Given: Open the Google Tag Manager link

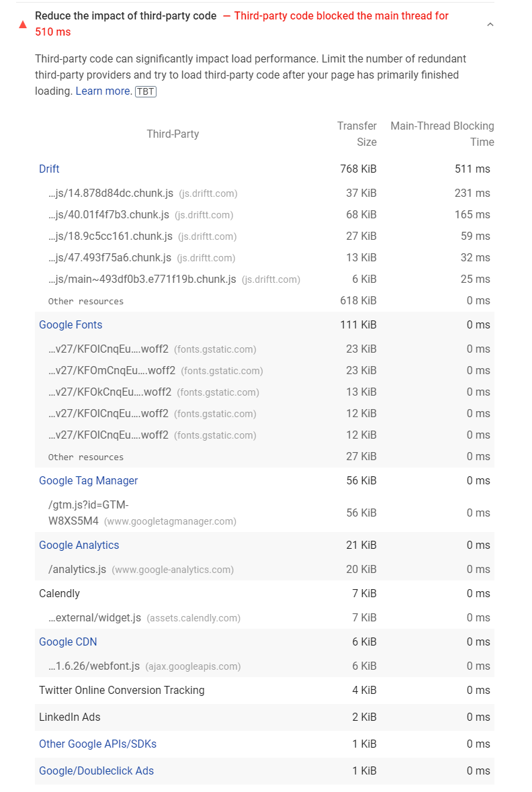Looking at the screenshot, I should [89, 481].
